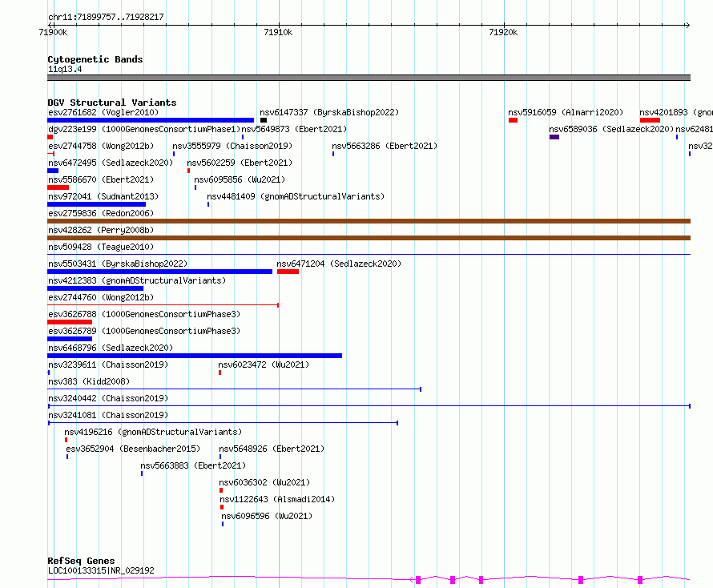Click nsv383 (Kidd2008) label

[x=89, y=381]
